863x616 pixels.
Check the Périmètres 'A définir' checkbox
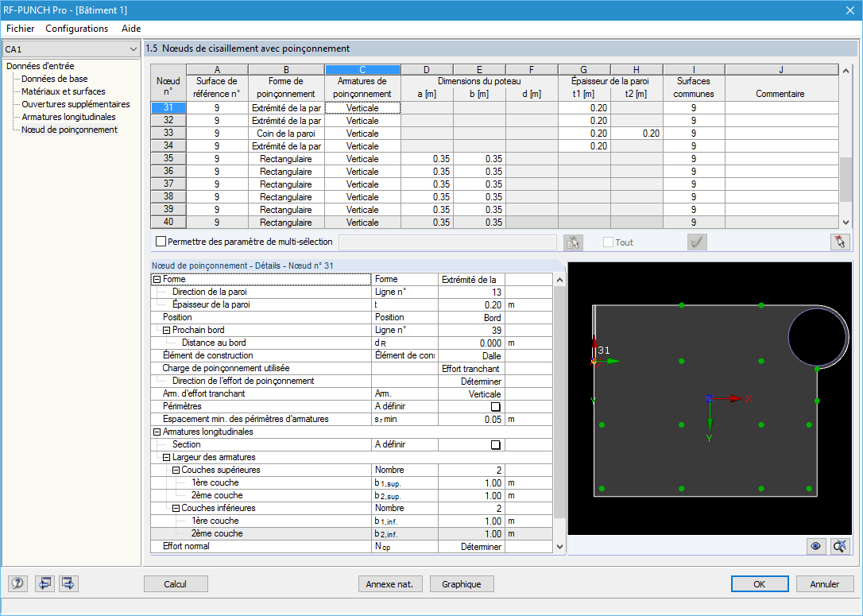coord(495,407)
